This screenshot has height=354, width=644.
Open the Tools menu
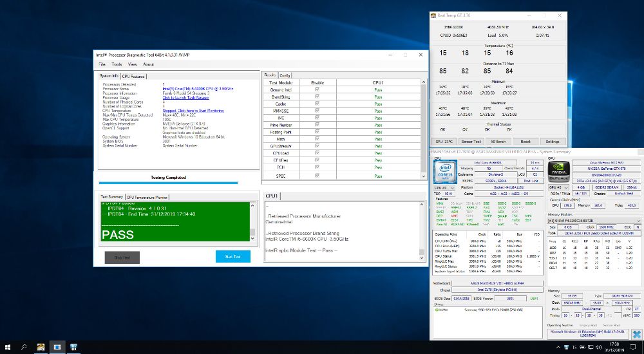click(117, 64)
